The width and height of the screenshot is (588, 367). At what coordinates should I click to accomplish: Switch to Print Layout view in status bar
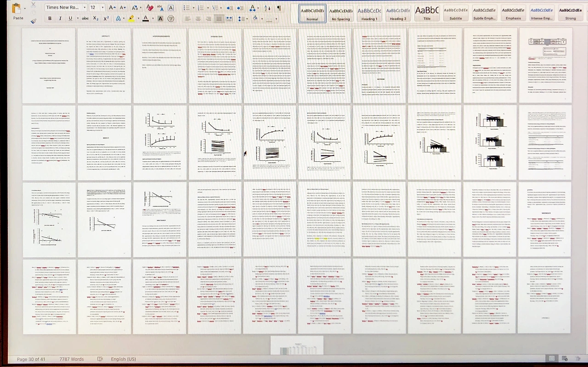pyautogui.click(x=552, y=359)
